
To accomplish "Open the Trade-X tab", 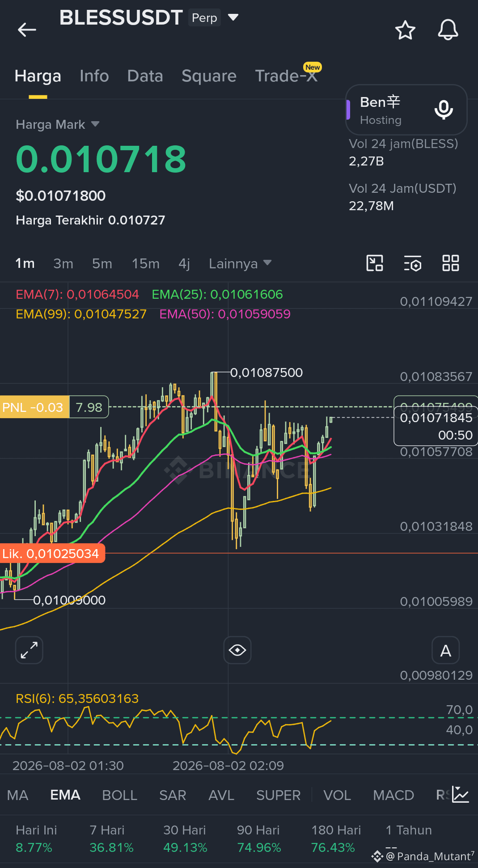I will [x=286, y=76].
